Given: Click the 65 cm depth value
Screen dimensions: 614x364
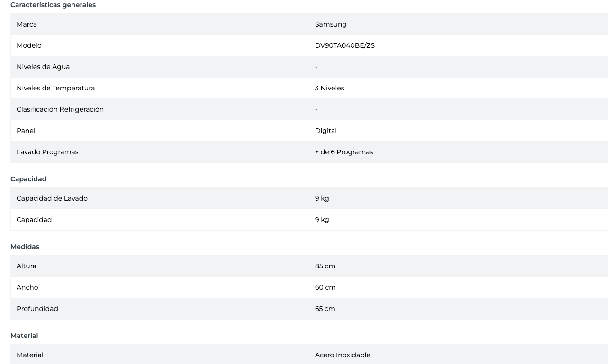Looking at the screenshot, I should click(x=325, y=309).
